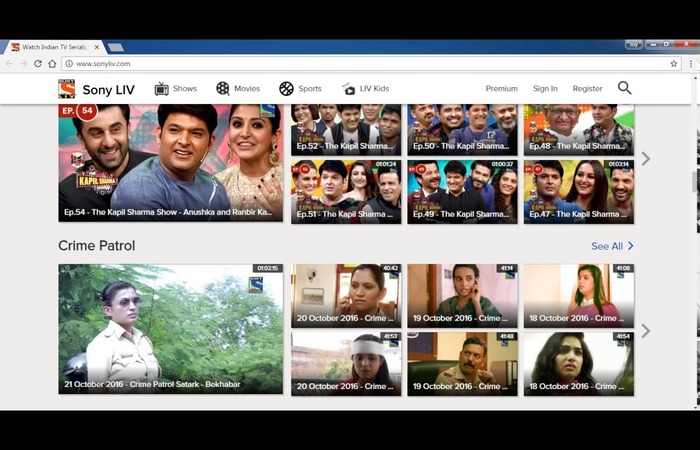Click the page vertical scrollbar thumb
This screenshot has width=700, height=450.
click(696, 182)
